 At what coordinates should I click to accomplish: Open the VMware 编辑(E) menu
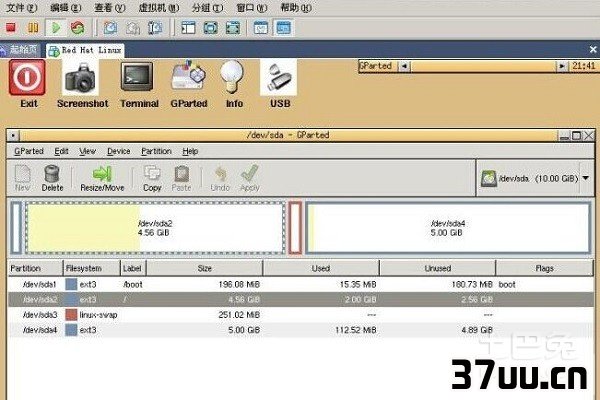click(x=66, y=8)
